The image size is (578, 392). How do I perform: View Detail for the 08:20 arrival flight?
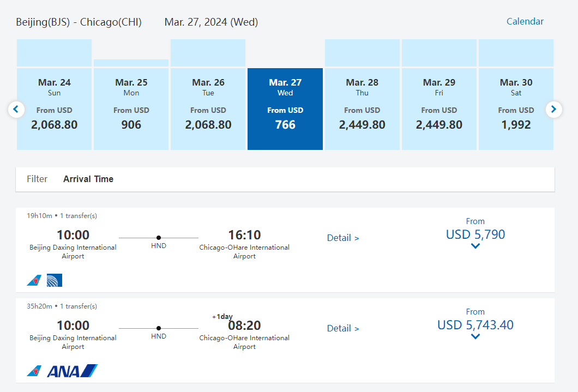[x=342, y=328]
